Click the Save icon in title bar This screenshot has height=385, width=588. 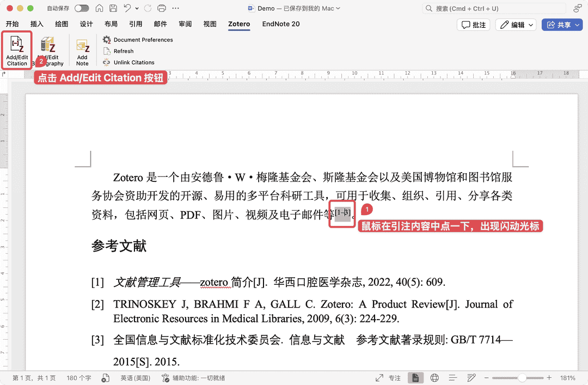point(113,8)
